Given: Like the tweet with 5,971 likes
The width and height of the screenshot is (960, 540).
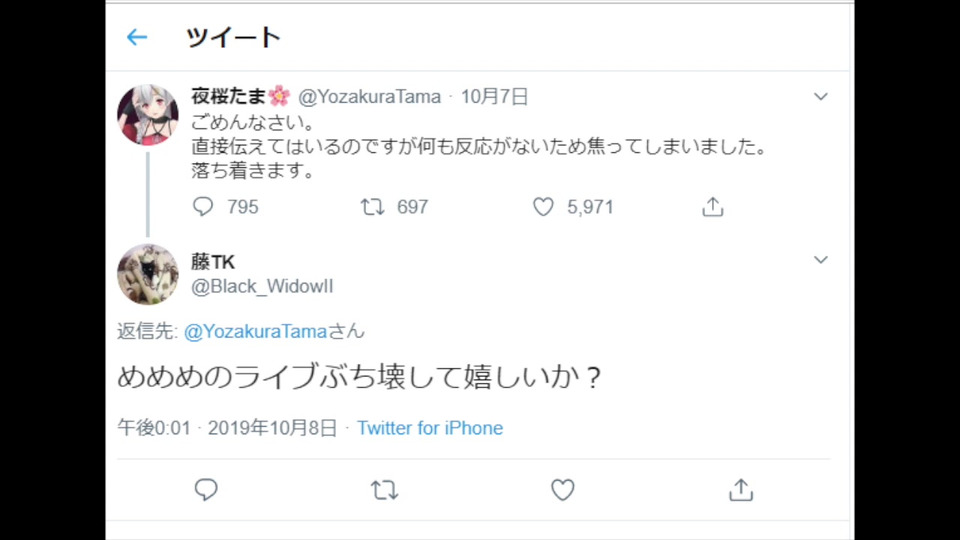Looking at the screenshot, I should coord(543,207).
